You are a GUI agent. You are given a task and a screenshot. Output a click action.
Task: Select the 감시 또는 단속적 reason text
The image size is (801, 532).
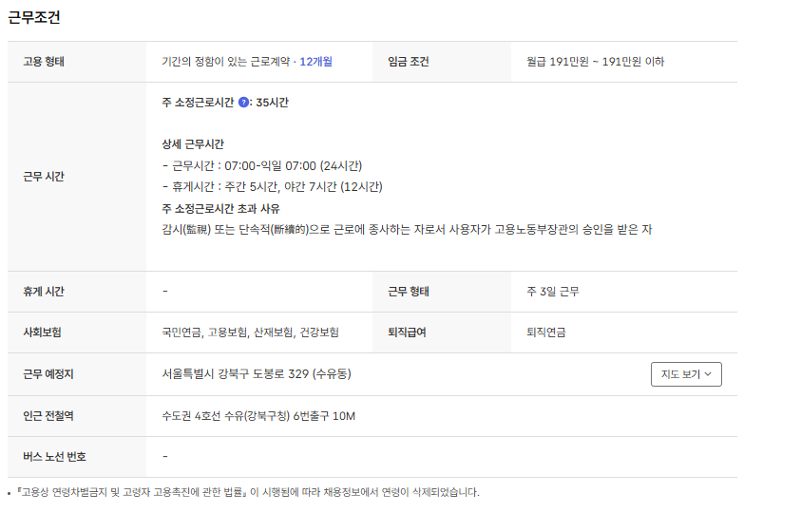point(407,229)
